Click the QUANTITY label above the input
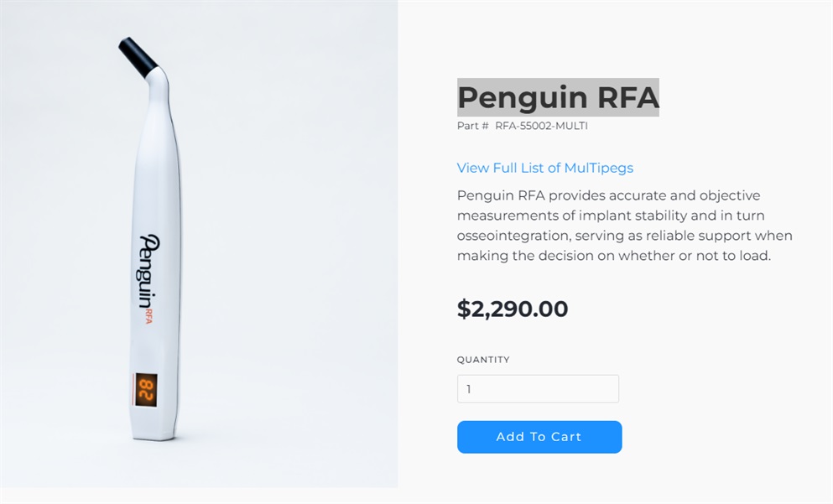Image resolution: width=833 pixels, height=504 pixels. pyautogui.click(x=483, y=360)
